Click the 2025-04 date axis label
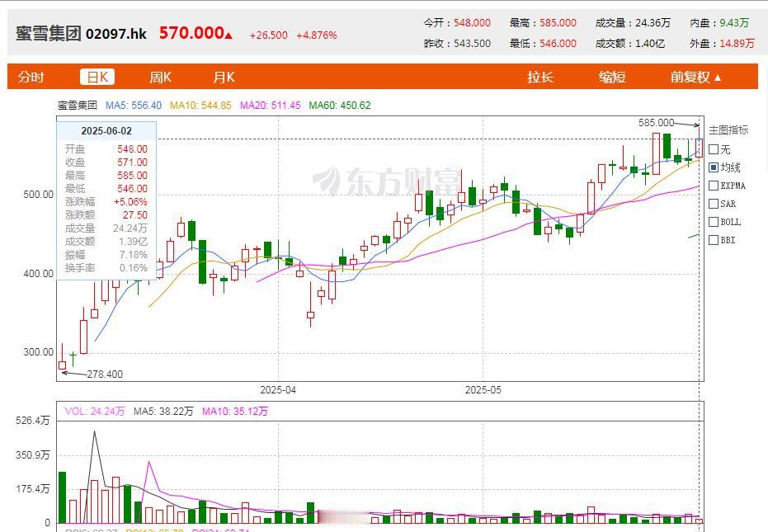 coord(278,390)
